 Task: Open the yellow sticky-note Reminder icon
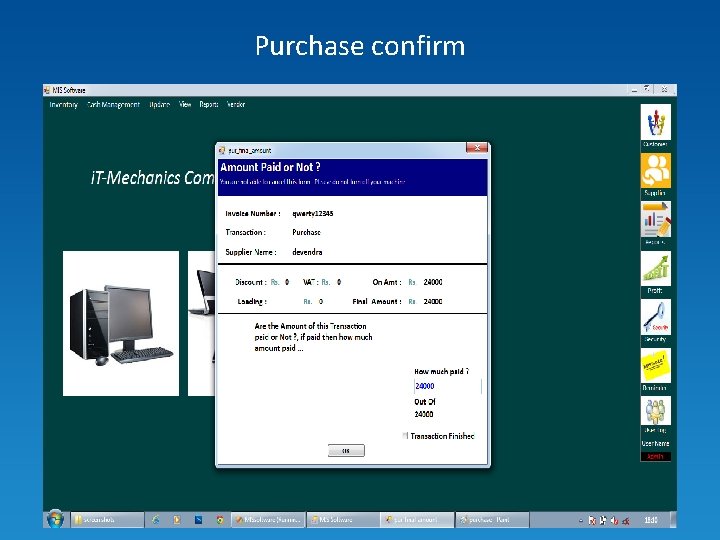click(656, 366)
